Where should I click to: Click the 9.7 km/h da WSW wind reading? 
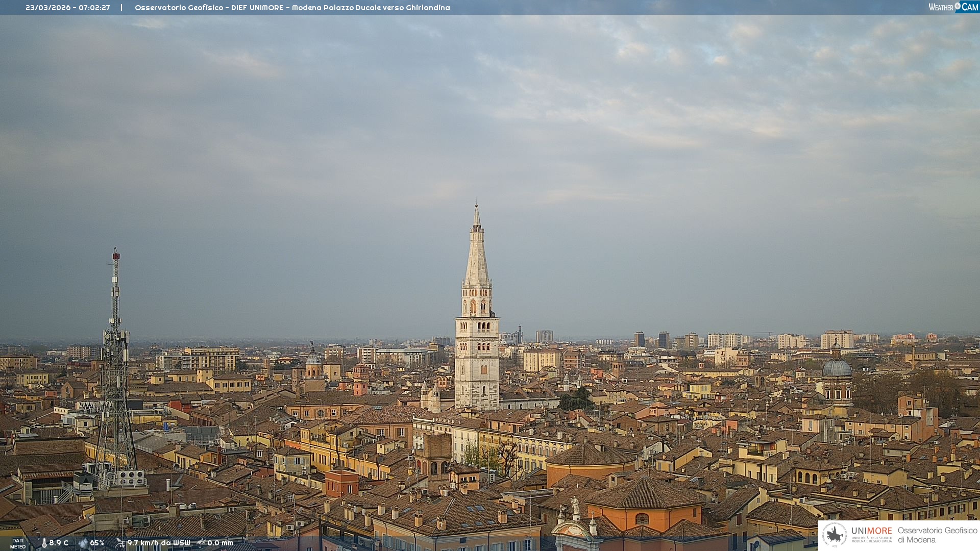[x=159, y=543]
